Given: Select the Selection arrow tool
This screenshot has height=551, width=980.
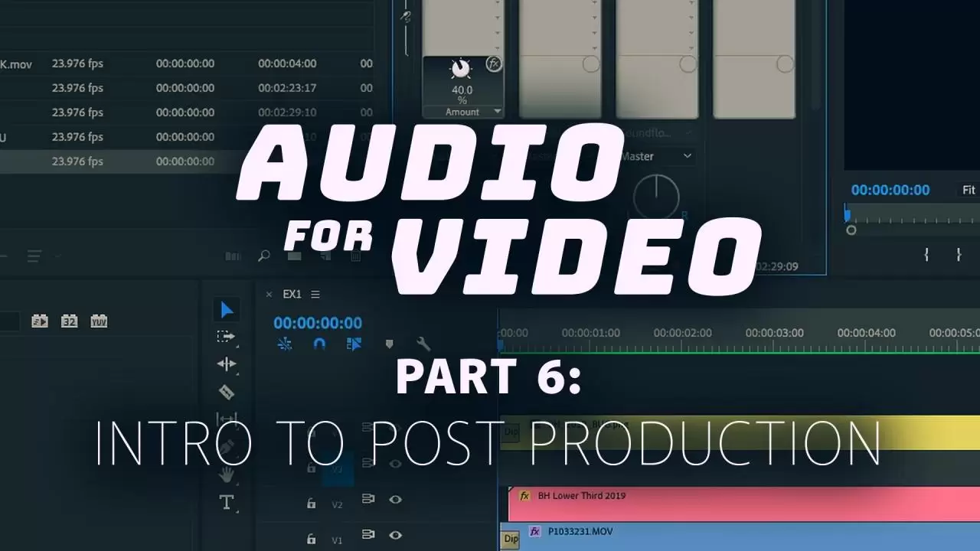Looking at the screenshot, I should click(x=227, y=310).
